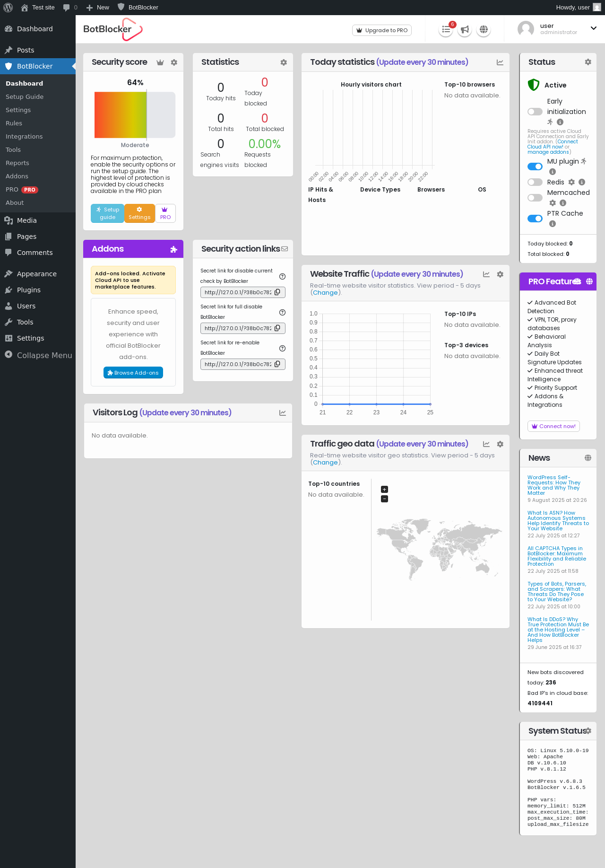The height and width of the screenshot is (868, 605).
Task: Zoom in on the geo map
Action: coord(385,490)
